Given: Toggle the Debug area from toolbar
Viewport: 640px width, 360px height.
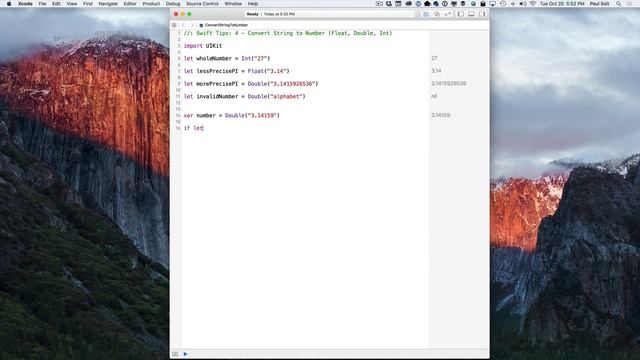Looking at the screenshot, I should (471, 14).
